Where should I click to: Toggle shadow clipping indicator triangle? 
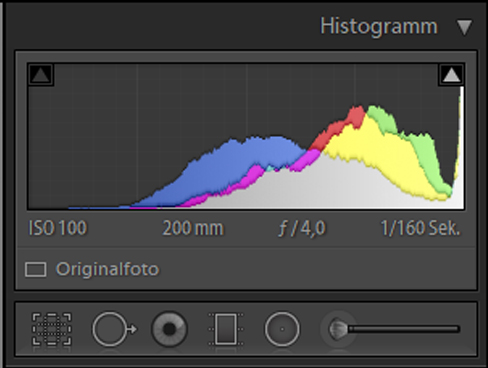pyautogui.click(x=41, y=74)
